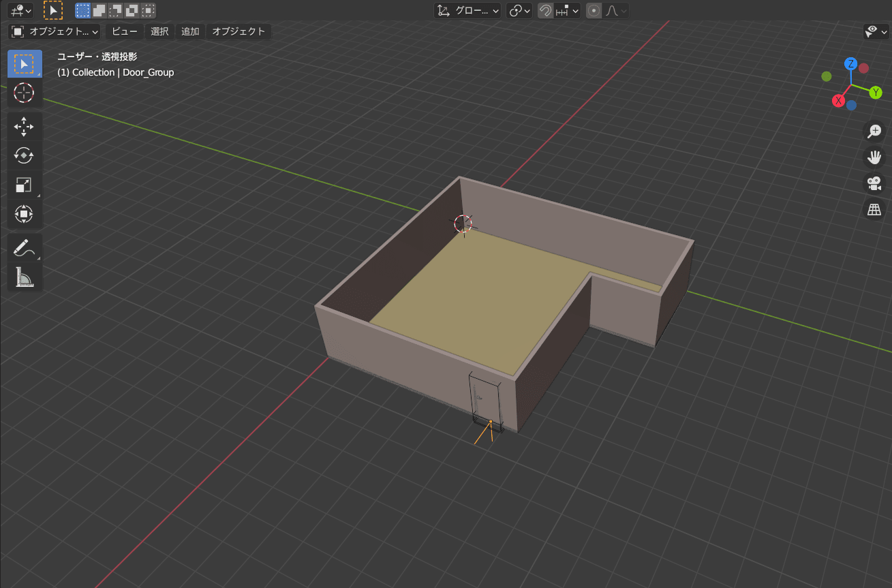Select the Box Select tool in the left toolbar
This screenshot has width=892, height=588.
pyautogui.click(x=24, y=64)
